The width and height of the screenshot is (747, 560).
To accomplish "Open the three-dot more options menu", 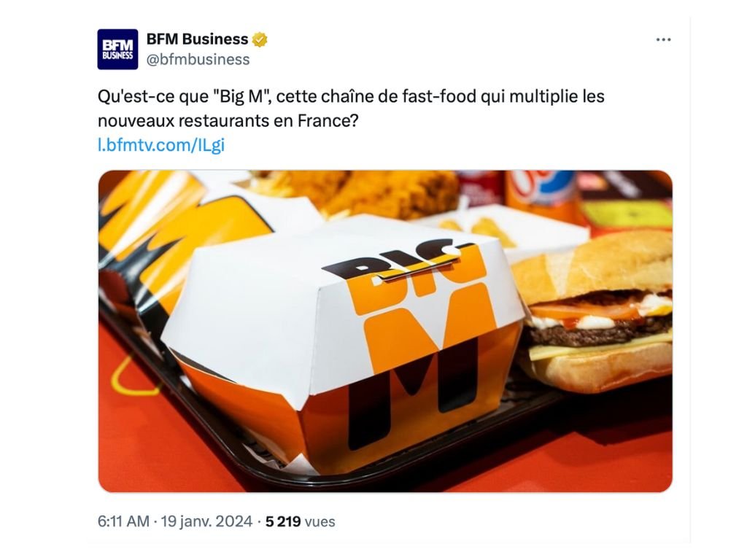I will coord(663,39).
